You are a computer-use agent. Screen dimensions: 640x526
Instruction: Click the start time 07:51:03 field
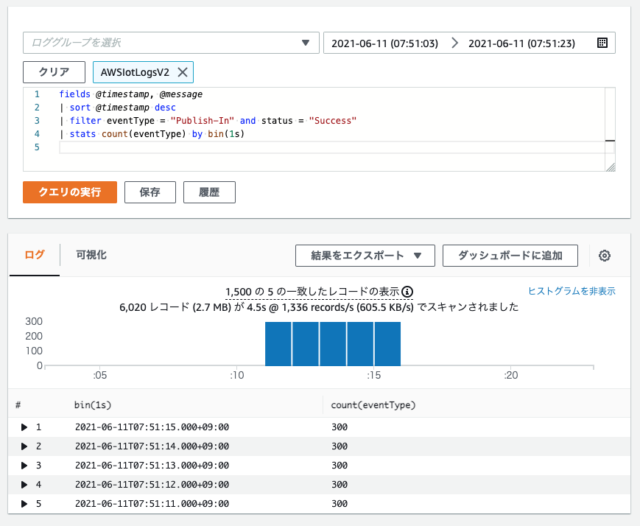pyautogui.click(x=385, y=43)
